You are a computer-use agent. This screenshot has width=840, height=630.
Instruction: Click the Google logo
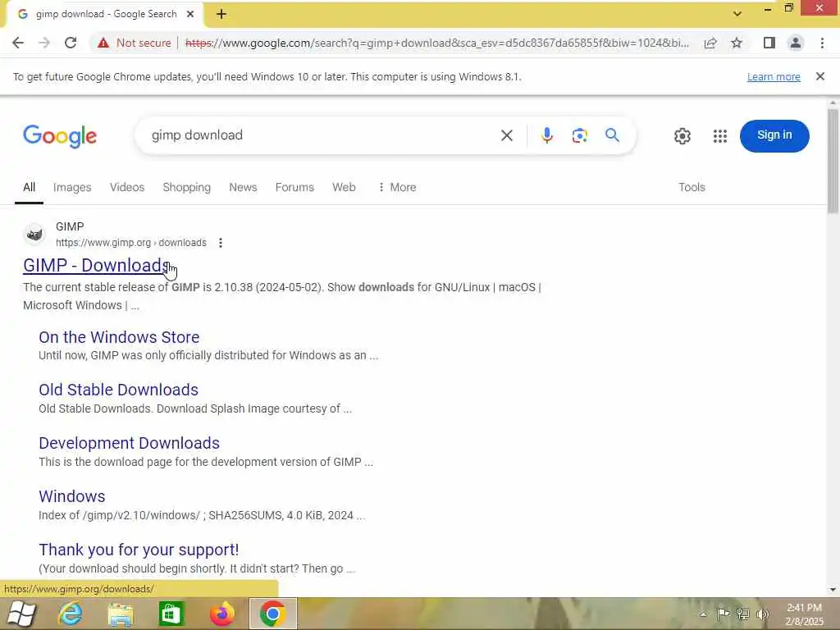60,136
